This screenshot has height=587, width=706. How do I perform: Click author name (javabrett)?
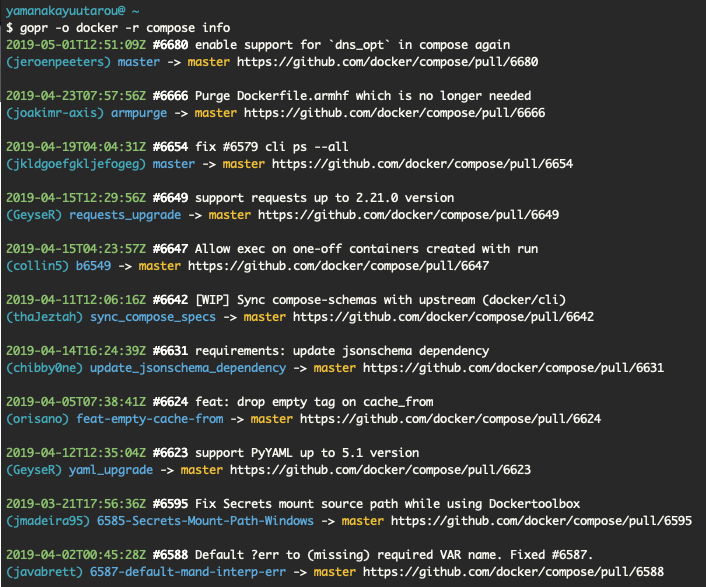44,572
